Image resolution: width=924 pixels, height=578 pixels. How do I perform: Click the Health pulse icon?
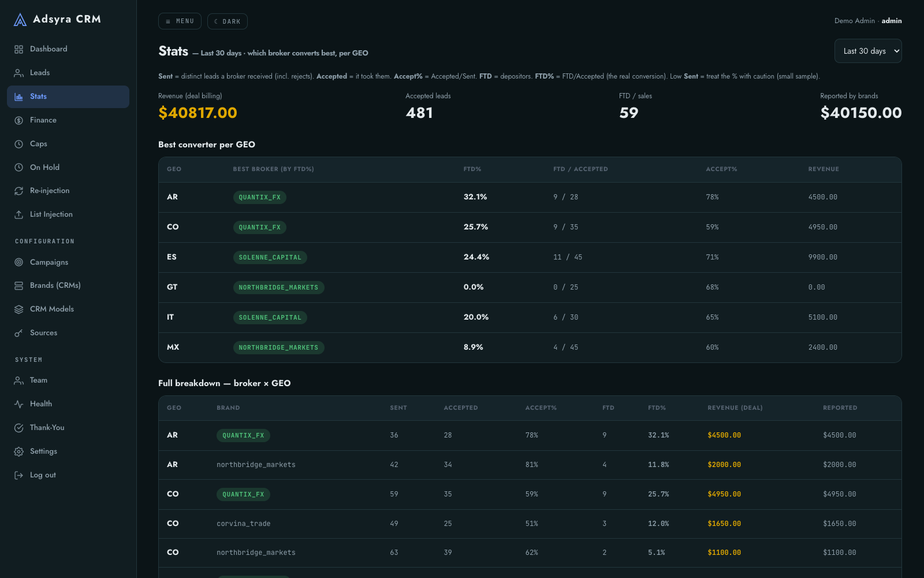point(18,404)
